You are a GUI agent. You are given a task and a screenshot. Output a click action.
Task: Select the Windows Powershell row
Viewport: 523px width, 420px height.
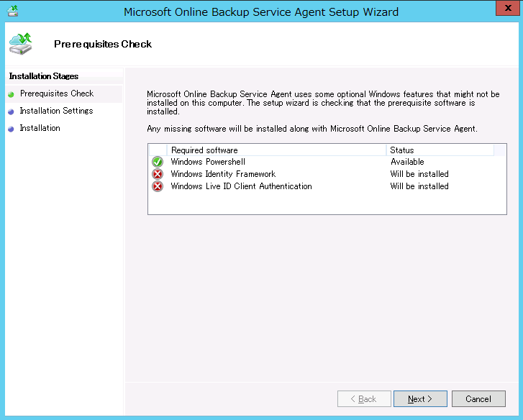pos(208,162)
